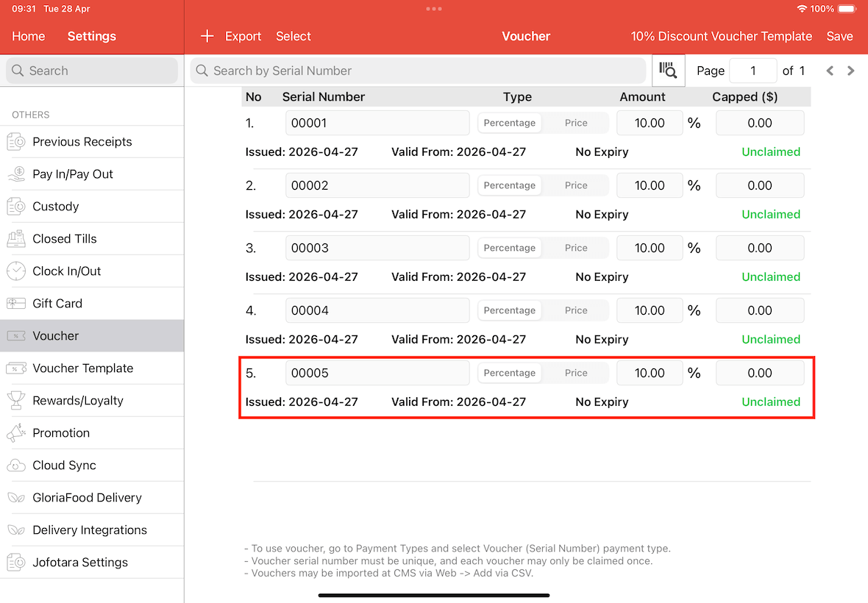Viewport: 868px width, 603px height.
Task: Click the Serial Number column header
Action: 323,97
